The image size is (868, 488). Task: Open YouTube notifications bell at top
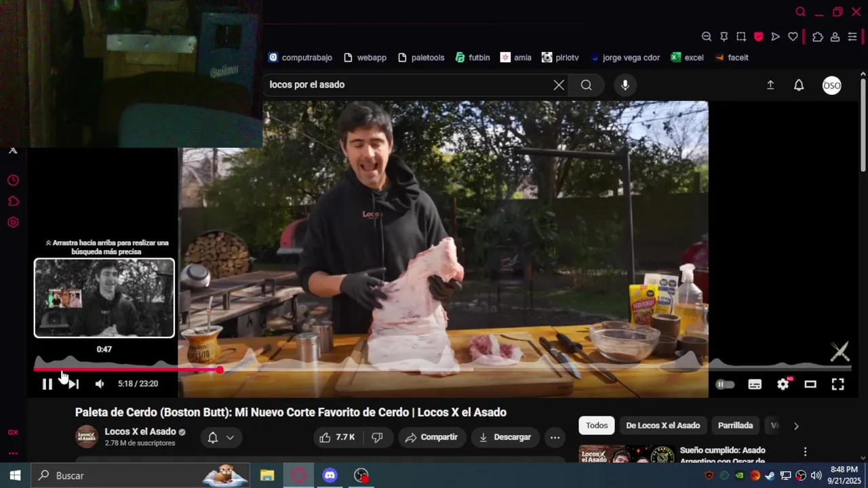(799, 85)
